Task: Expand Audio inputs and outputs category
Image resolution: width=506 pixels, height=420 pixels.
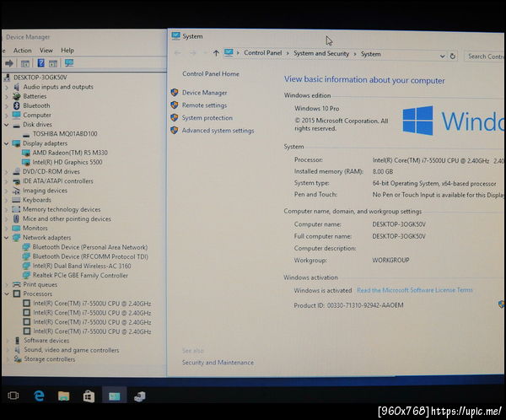Action: pos(7,87)
